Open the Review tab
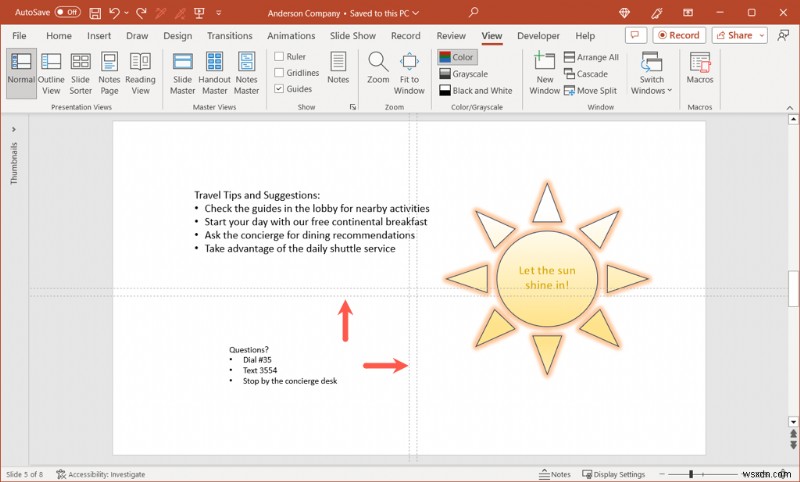Screen dimensions: 800x482 coord(451,36)
